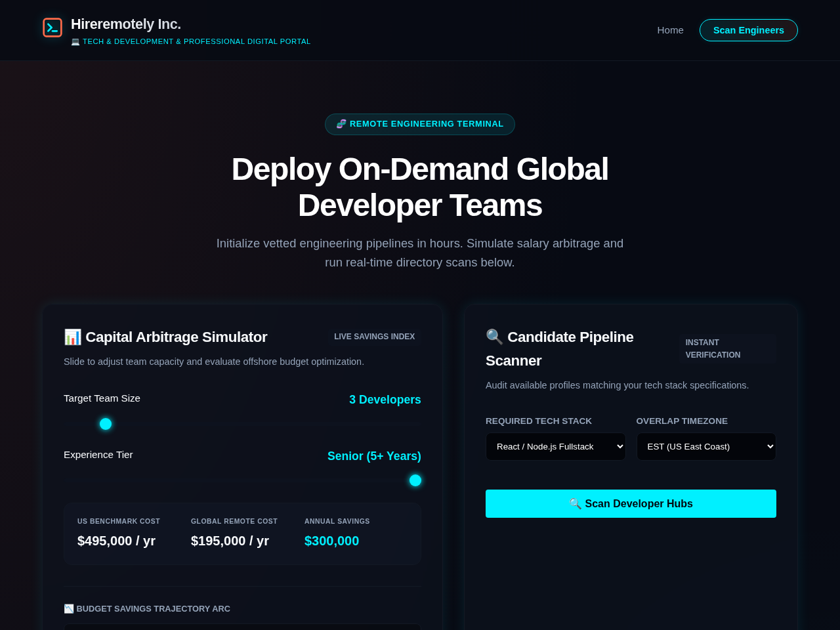
Task: Click the Experience Tier label
Action: tap(98, 455)
